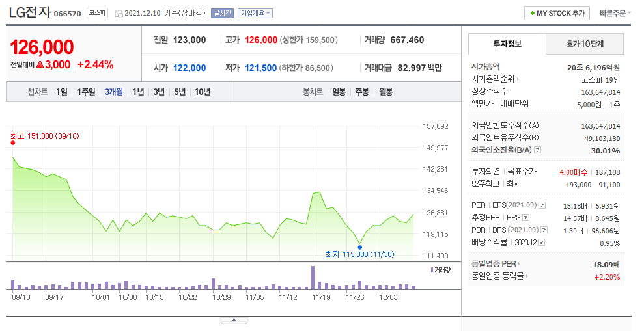The image size is (644, 331).
Task: Click the current price 126,000
Action: point(42,47)
